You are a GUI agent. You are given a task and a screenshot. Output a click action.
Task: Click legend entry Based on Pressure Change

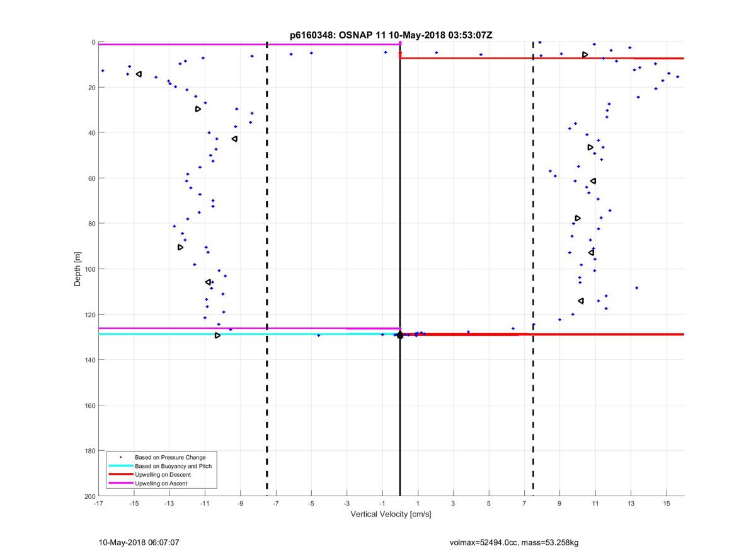(170, 457)
